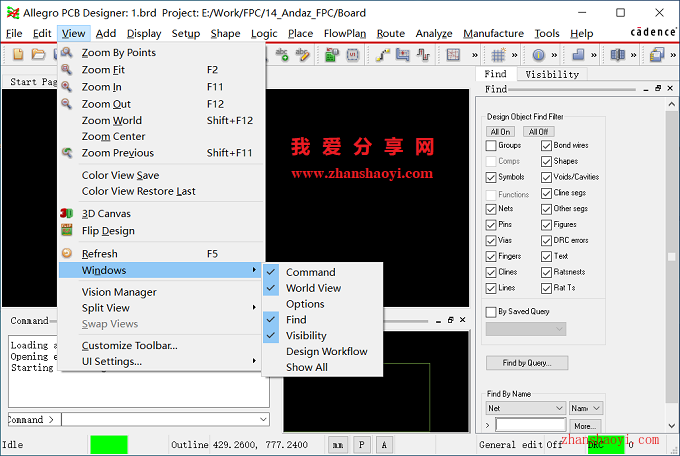Open the Split View submenu
Viewport: 680px width, 456px height.
(x=160, y=308)
